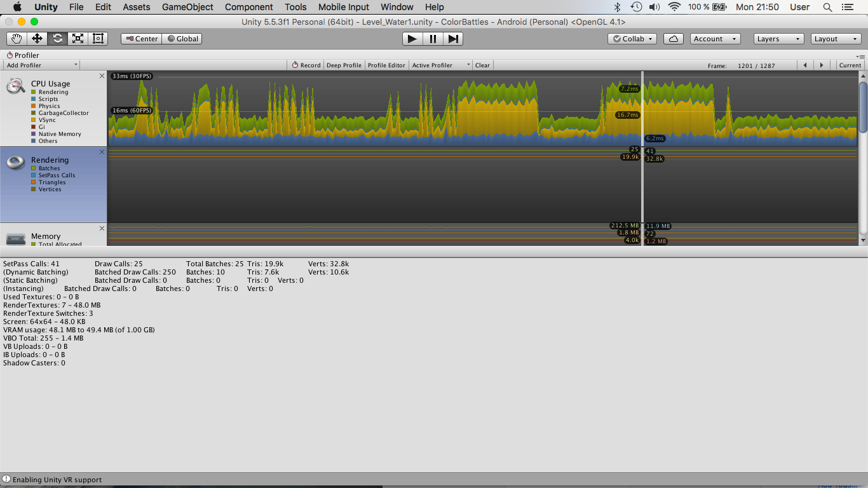
Task: Toggle SetPass Calls series in Rendering legend
Action: click(x=53, y=175)
